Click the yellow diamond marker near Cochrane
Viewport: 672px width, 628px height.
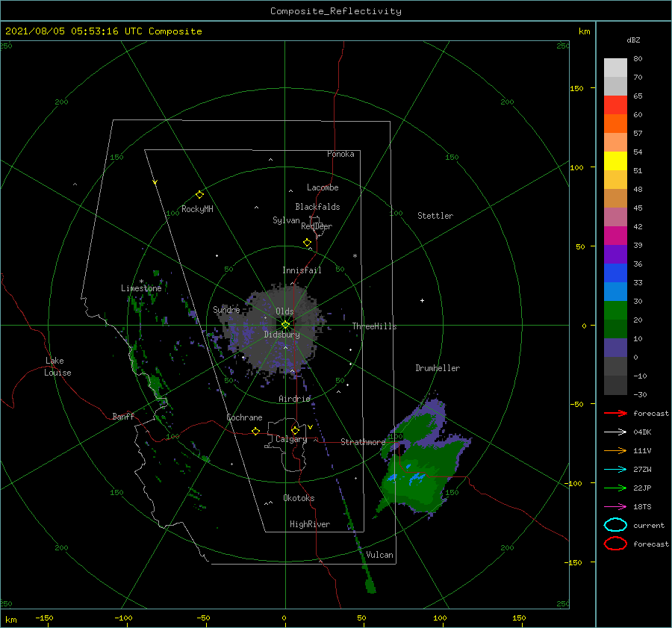coord(256,432)
